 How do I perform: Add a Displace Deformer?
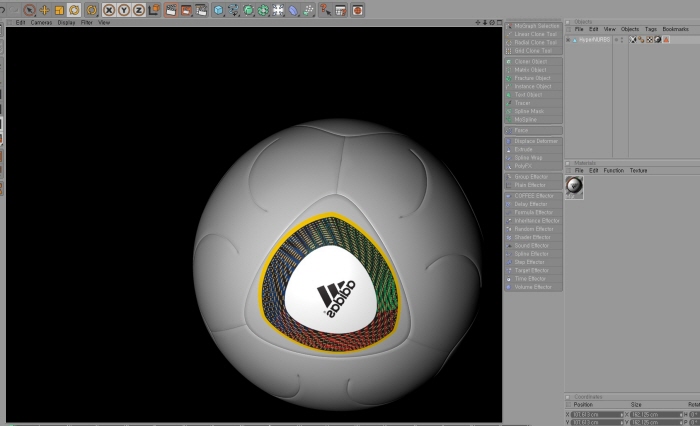point(533,141)
